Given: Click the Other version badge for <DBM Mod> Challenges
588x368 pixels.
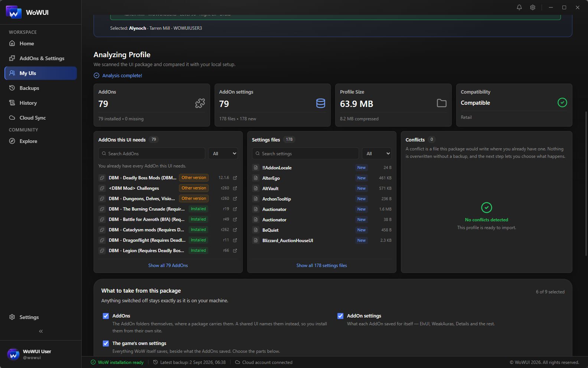Looking at the screenshot, I should pos(194,188).
